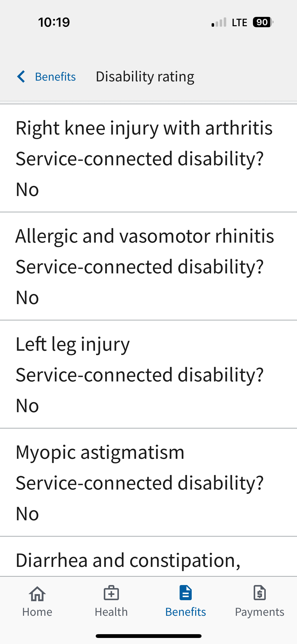Screen dimensions: 297x644
Task: Tap the Benefits document icon
Action: tap(186, 593)
